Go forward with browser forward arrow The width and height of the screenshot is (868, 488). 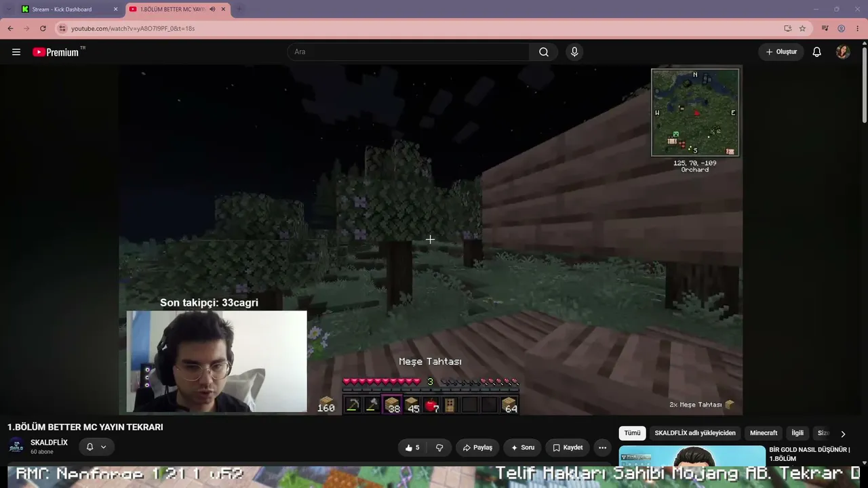click(x=26, y=28)
